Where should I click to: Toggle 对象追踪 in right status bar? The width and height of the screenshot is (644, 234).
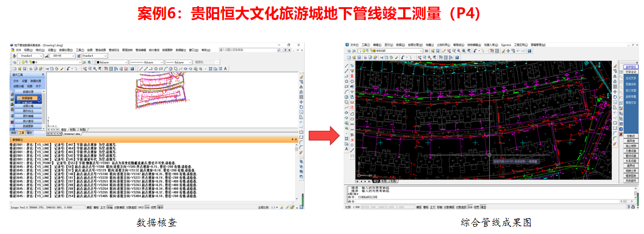[461, 207]
